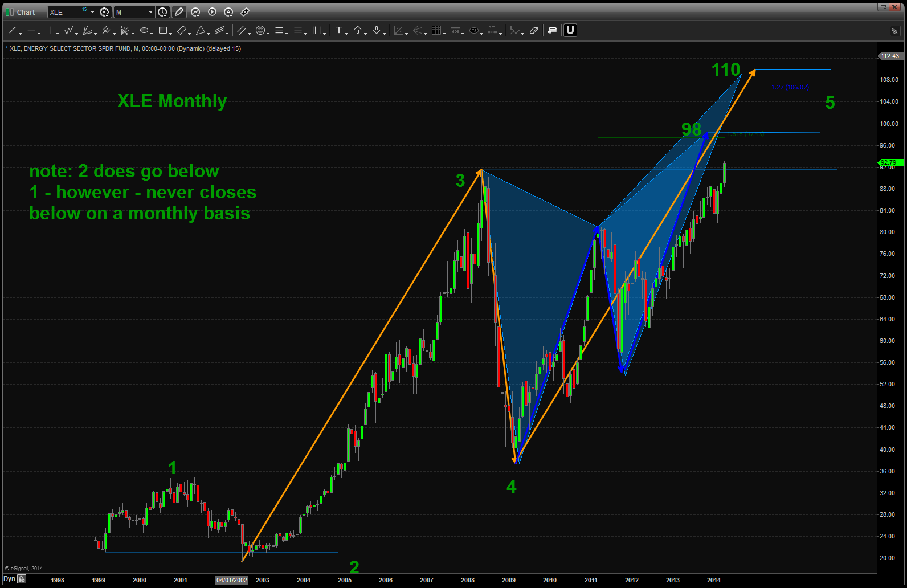Click the eraser tool

click(x=534, y=30)
